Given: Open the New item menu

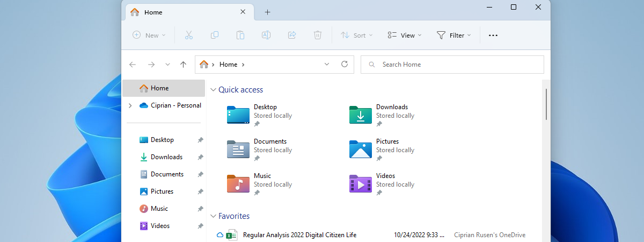Looking at the screenshot, I should tap(149, 35).
